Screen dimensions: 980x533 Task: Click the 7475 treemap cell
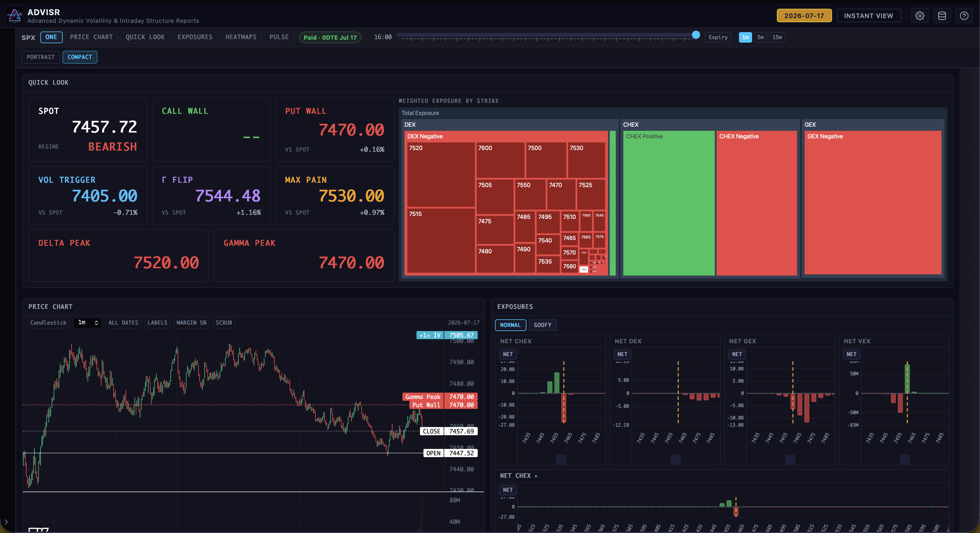coord(495,230)
